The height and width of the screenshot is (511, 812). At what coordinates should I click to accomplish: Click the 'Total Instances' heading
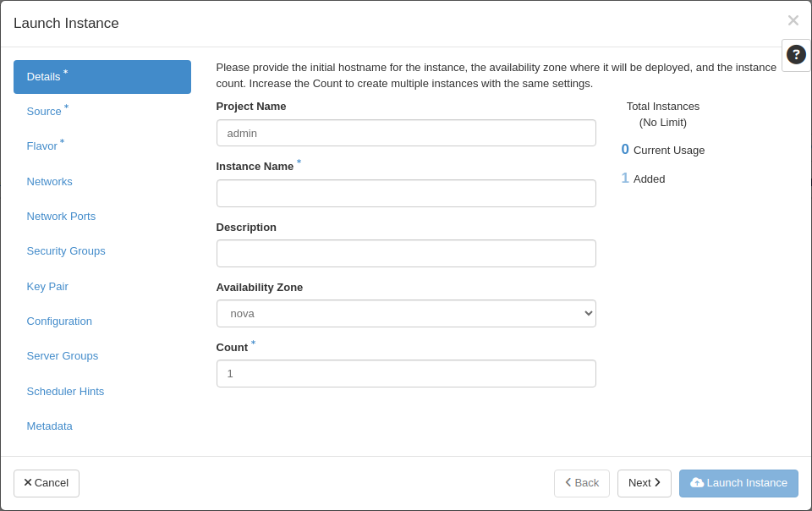663,106
